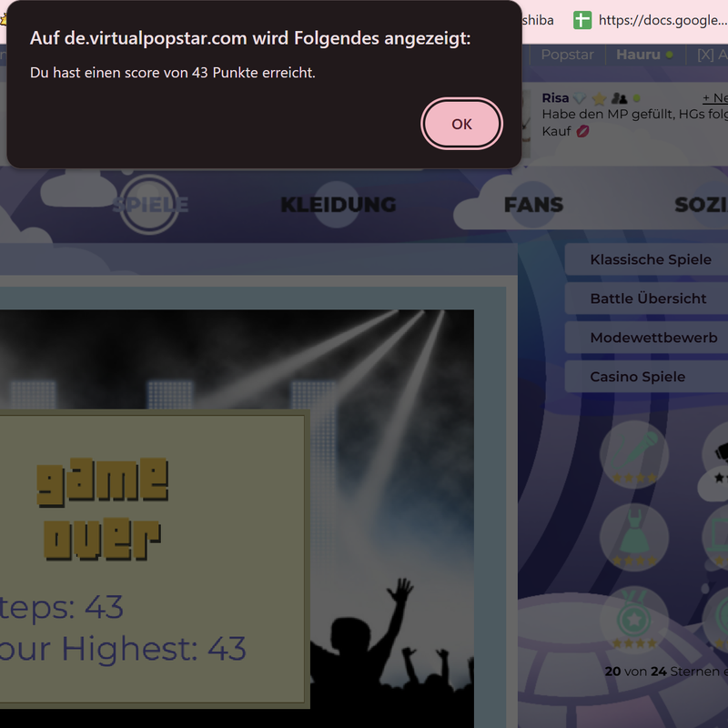
Task: Open the shiba bookmark
Action: 538,20
